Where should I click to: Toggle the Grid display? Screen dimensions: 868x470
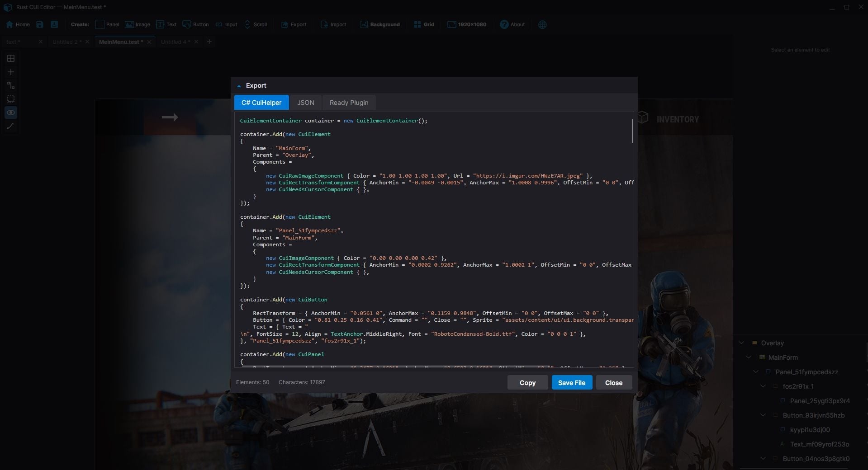coord(424,24)
